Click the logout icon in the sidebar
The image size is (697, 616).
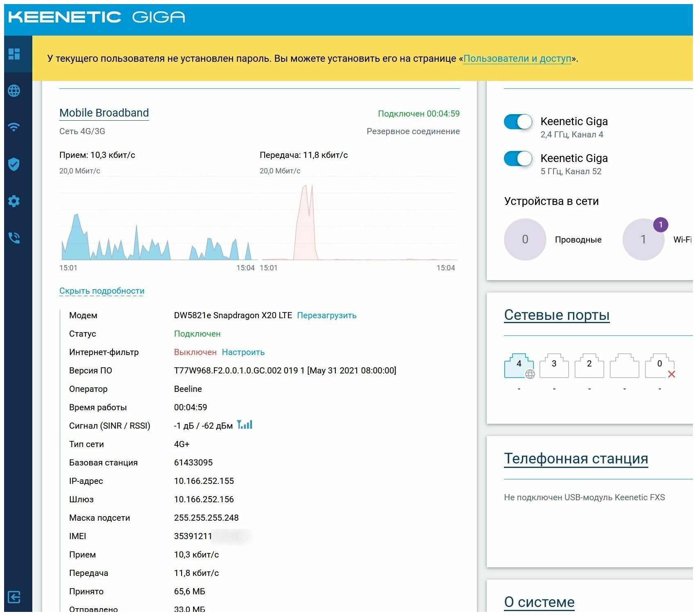pyautogui.click(x=14, y=597)
